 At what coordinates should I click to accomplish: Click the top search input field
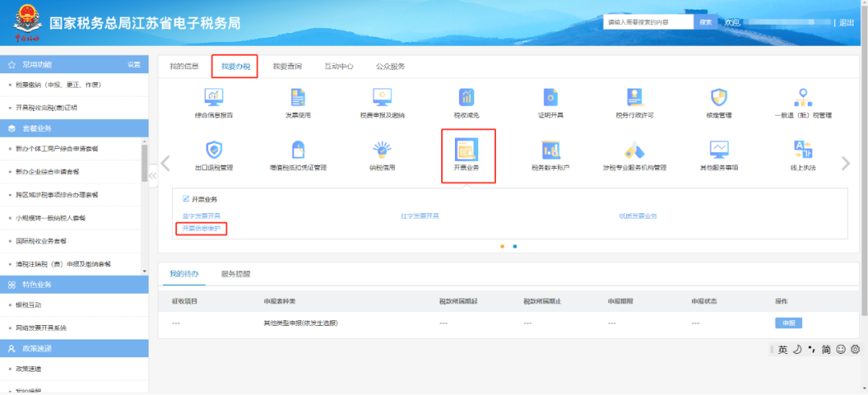[x=648, y=23]
